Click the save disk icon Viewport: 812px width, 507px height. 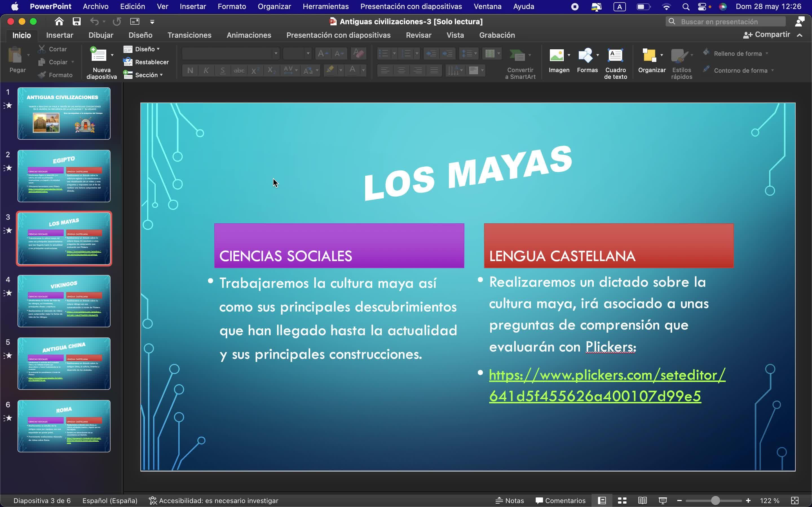click(x=76, y=22)
